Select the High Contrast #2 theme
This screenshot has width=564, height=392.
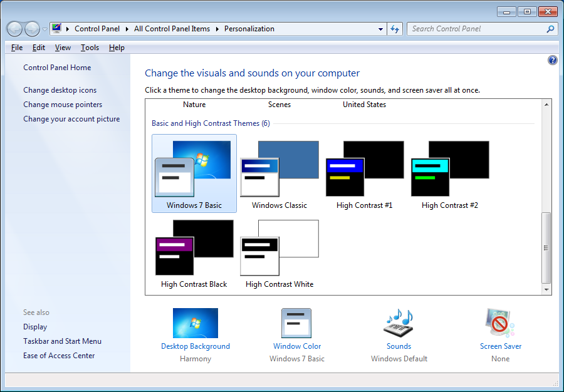[x=450, y=173]
